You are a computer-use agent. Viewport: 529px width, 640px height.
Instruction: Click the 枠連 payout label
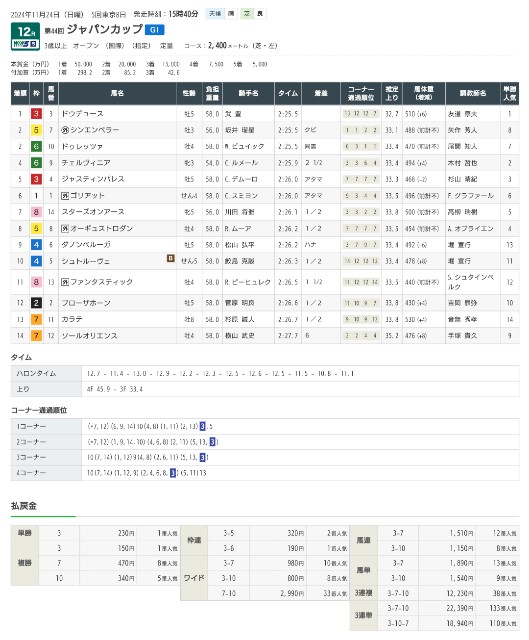tap(194, 540)
